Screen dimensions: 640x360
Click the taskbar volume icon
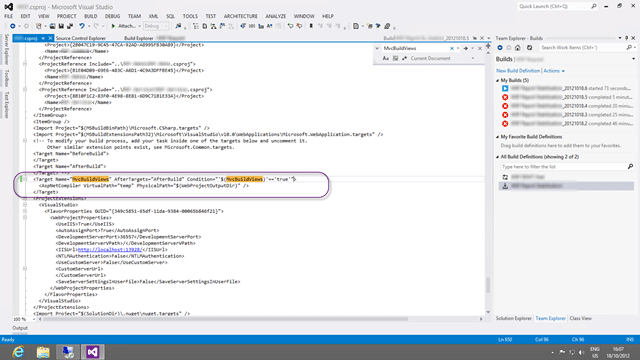pos(582,352)
